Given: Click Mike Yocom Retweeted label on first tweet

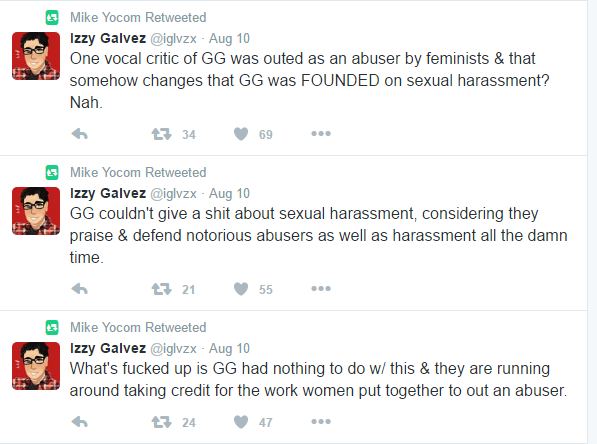Looking at the screenshot, I should tap(138, 18).
